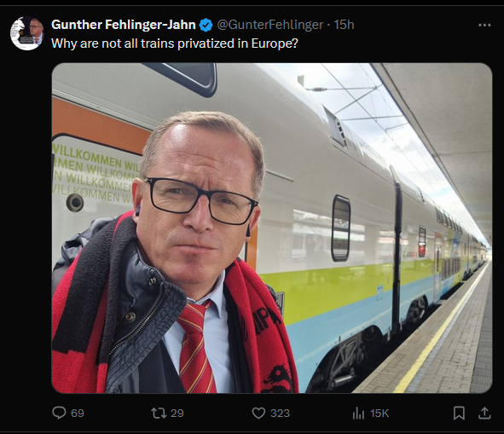Screen dimensions: 504x434
Task: Click the 15h timestamp
Action: pyautogui.click(x=344, y=25)
